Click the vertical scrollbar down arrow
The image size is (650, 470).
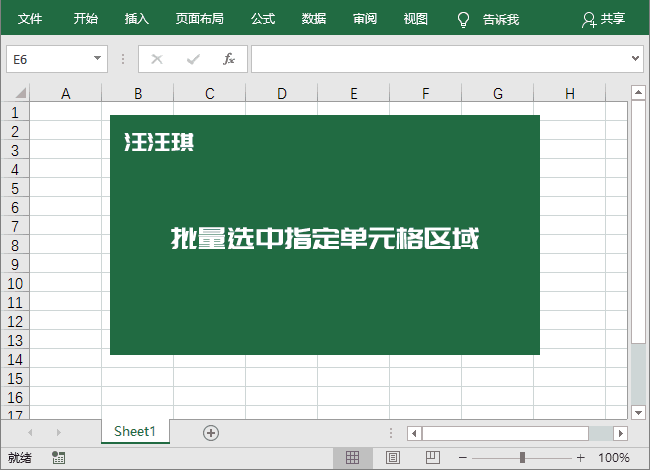pos(638,412)
